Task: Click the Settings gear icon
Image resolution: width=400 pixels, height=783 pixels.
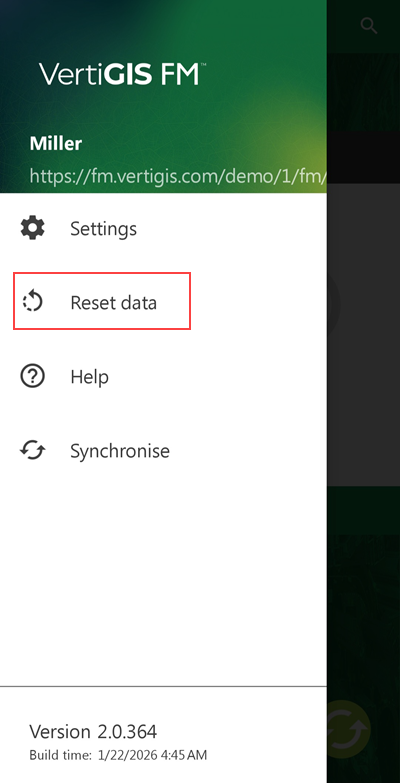Action: (32, 228)
